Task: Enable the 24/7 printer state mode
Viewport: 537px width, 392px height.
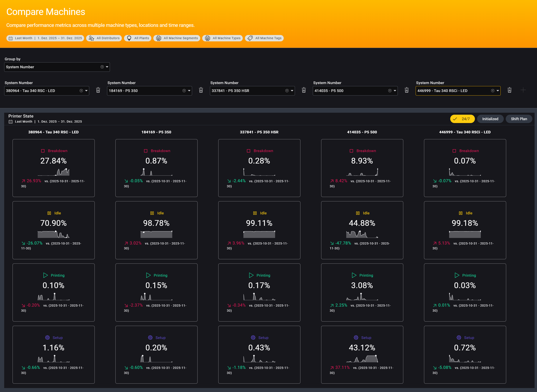Action: click(x=462, y=119)
